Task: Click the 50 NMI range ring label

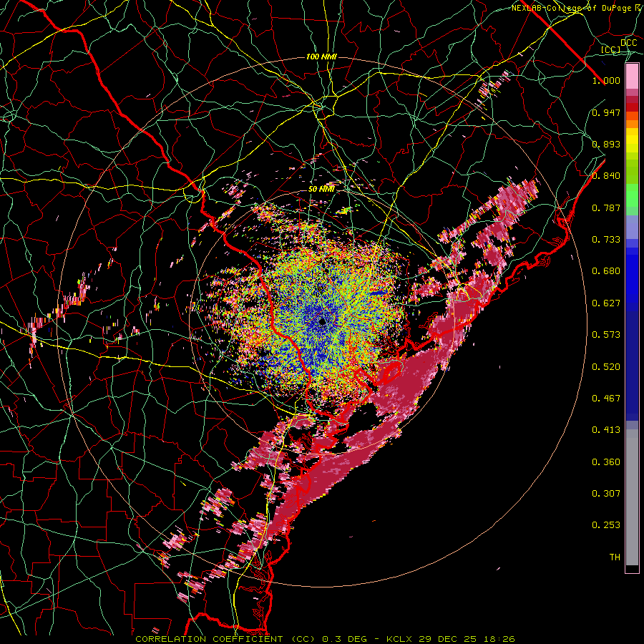Action: [321, 190]
